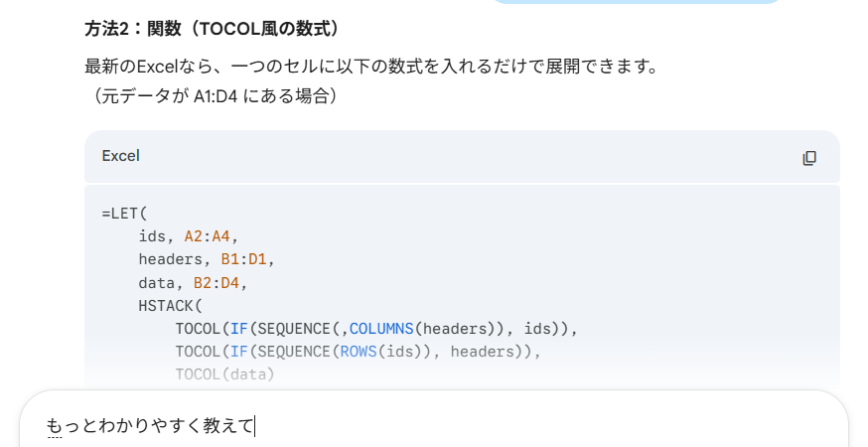Click the =LET( line in code
This screenshot has width=868, height=447.
124,214
